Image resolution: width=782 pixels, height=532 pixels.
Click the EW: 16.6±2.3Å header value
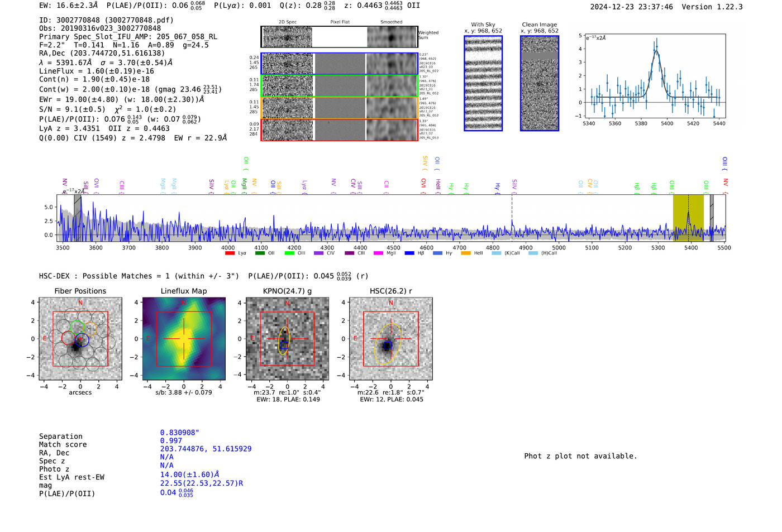click(x=68, y=6)
